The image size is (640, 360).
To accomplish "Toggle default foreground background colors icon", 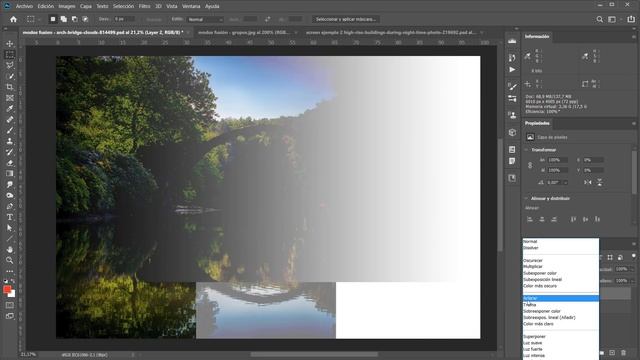I will click(x=6, y=281).
